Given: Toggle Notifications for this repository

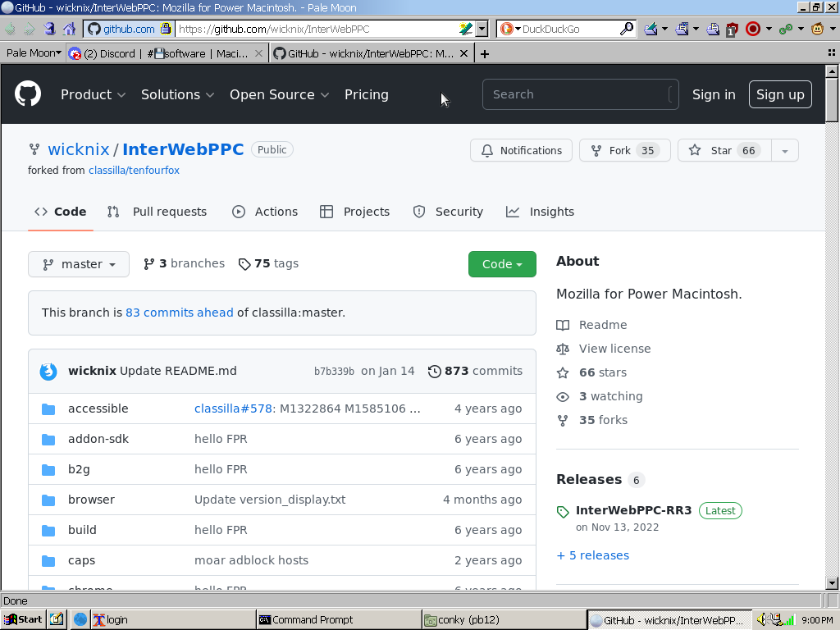Looking at the screenshot, I should click(521, 151).
